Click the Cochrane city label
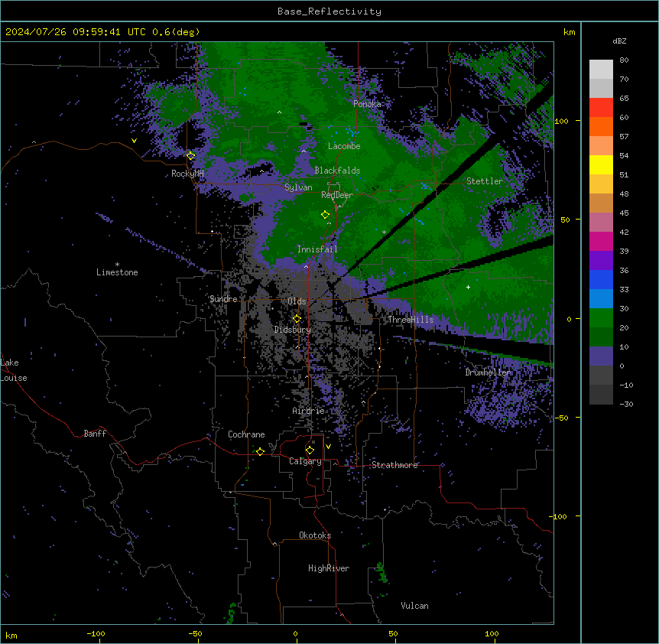 (246, 434)
